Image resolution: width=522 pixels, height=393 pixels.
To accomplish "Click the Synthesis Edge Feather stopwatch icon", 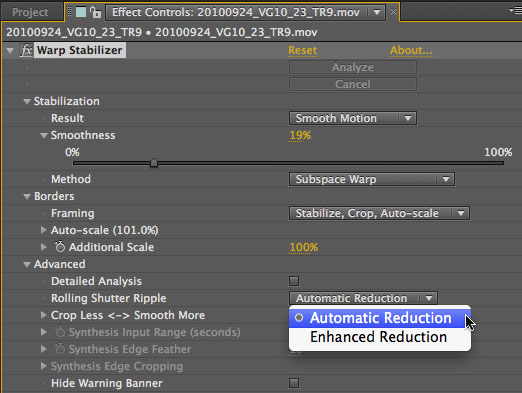I will click(60, 349).
